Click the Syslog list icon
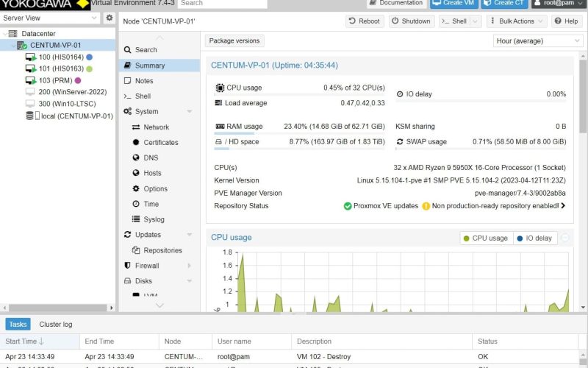Image resolution: width=588 pixels, height=368 pixels. tap(136, 219)
